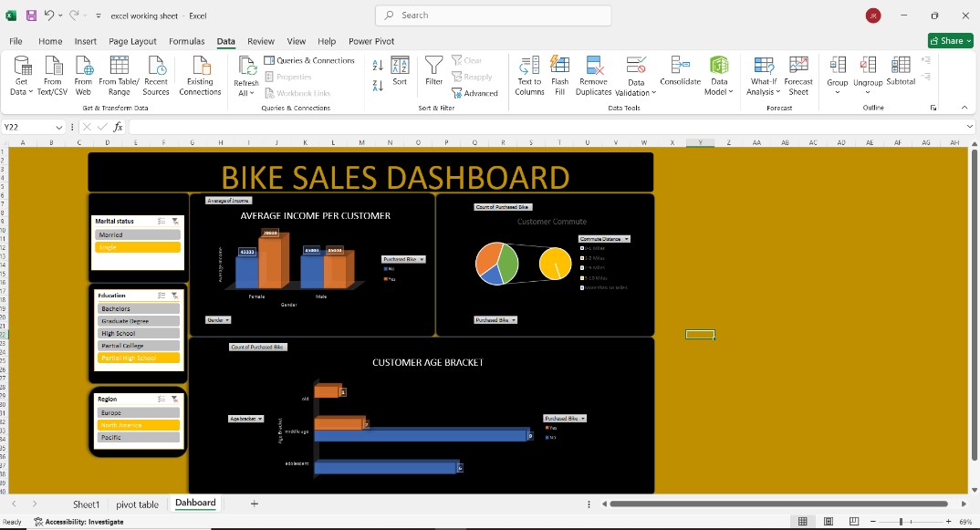The image size is (980, 530).
Task: Open the Power Pivot tab
Action: (x=371, y=41)
